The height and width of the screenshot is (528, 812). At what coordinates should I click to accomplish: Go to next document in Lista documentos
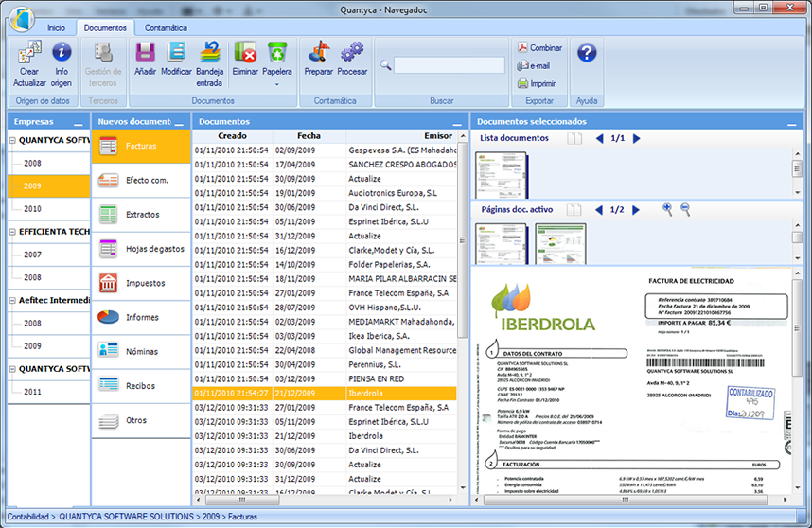tap(637, 138)
